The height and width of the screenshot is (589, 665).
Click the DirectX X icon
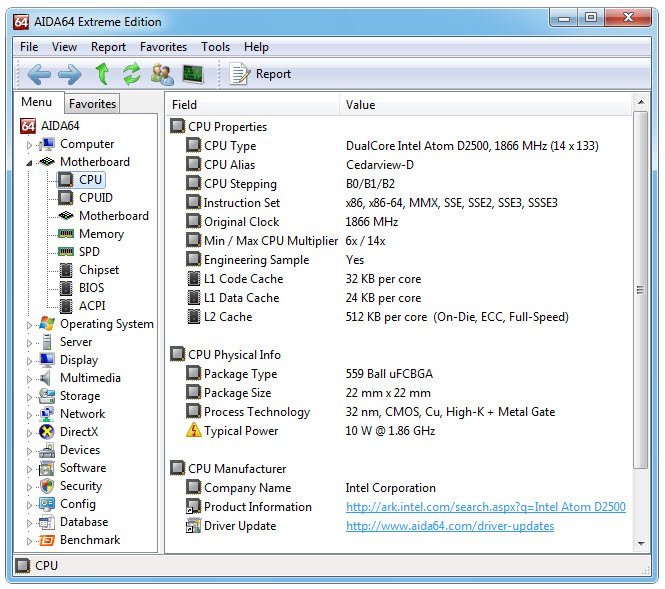(x=47, y=432)
